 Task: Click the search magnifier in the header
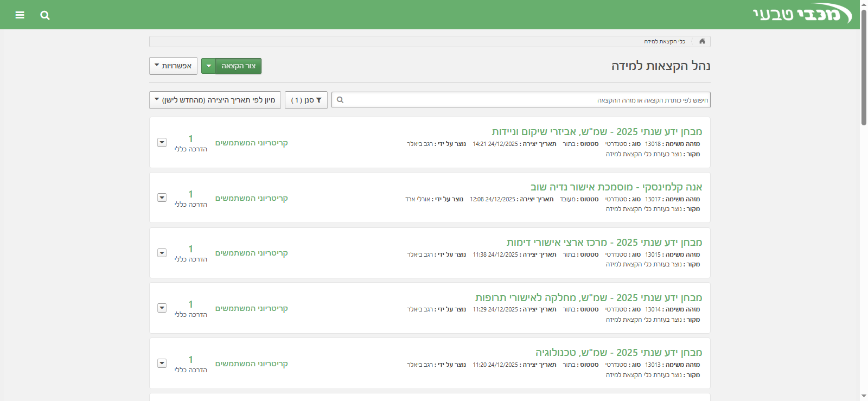tap(45, 15)
